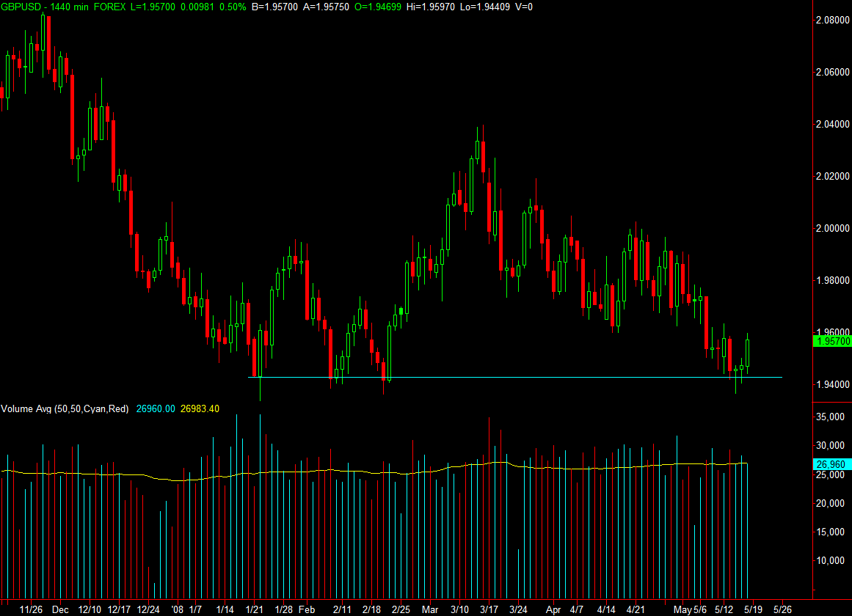Click the 2.04000 price axis label

[x=832, y=125]
